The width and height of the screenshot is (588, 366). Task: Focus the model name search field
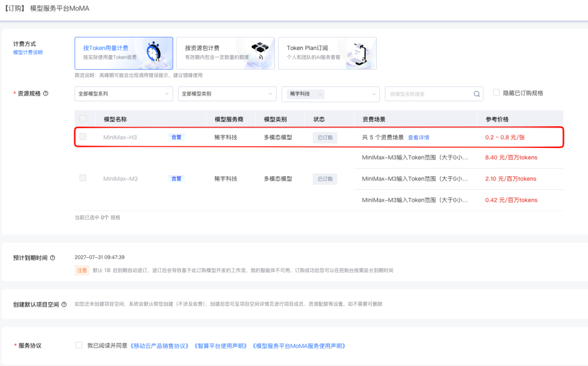pos(430,94)
